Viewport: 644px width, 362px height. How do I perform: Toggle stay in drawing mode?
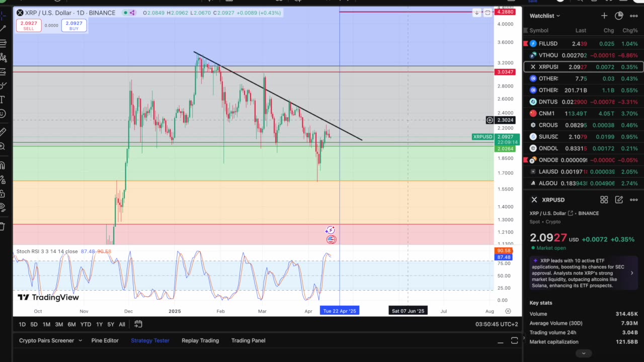pos(3,179)
